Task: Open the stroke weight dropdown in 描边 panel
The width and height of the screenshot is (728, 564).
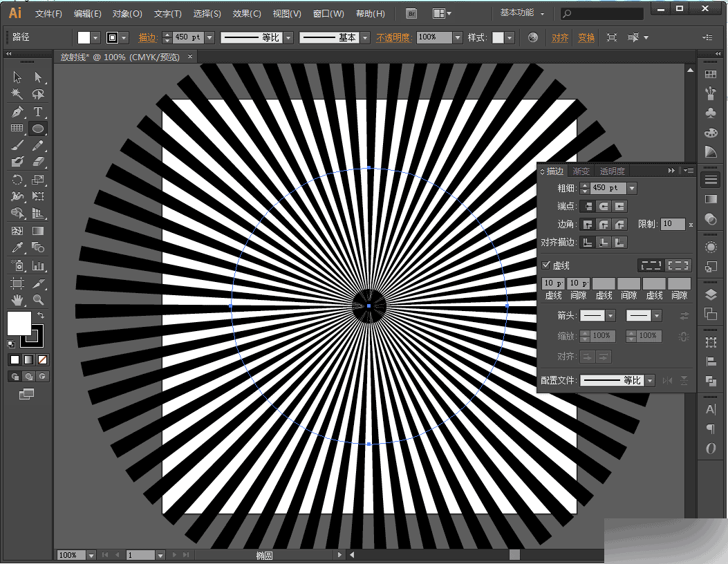Action: click(632, 188)
